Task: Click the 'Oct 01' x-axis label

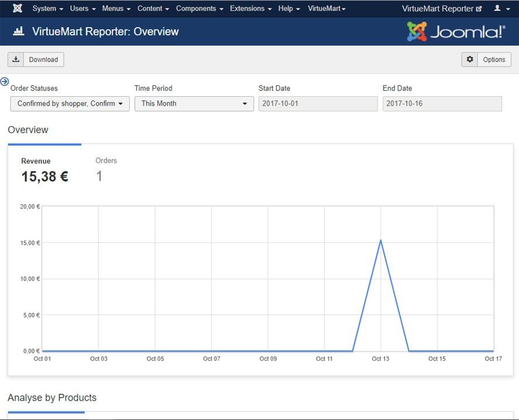Action: [42, 359]
